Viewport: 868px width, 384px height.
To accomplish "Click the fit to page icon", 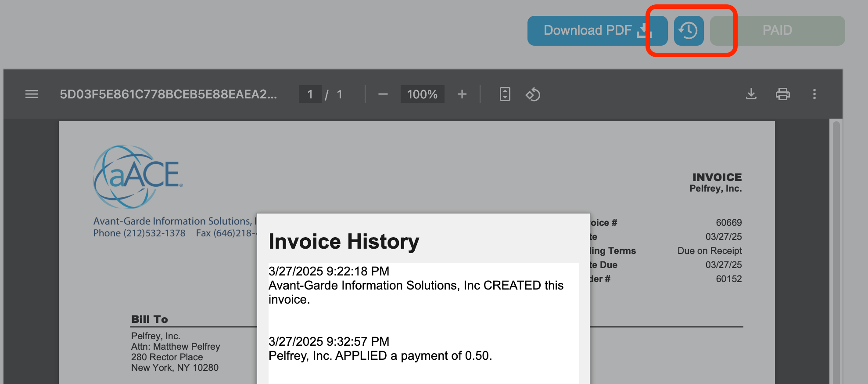I will pos(505,94).
